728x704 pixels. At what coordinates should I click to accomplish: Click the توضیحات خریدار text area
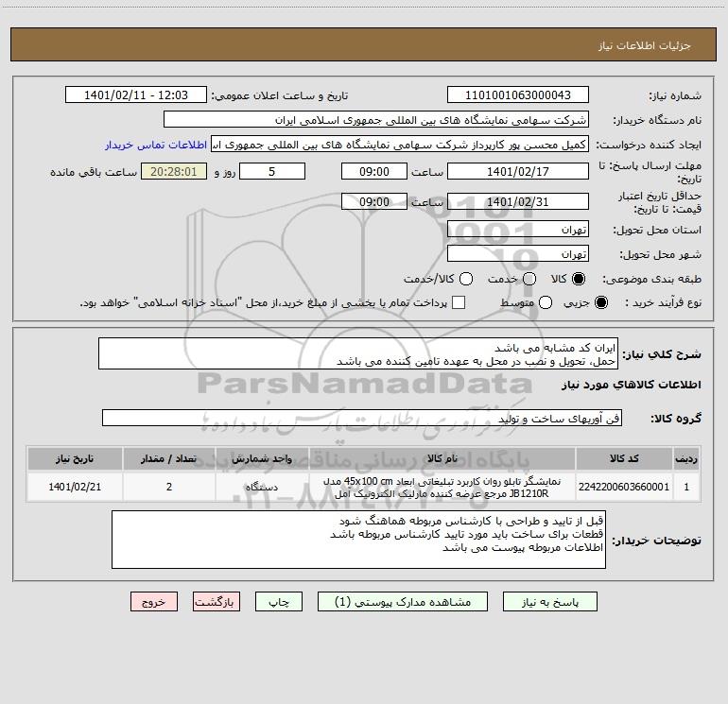tap(358, 540)
